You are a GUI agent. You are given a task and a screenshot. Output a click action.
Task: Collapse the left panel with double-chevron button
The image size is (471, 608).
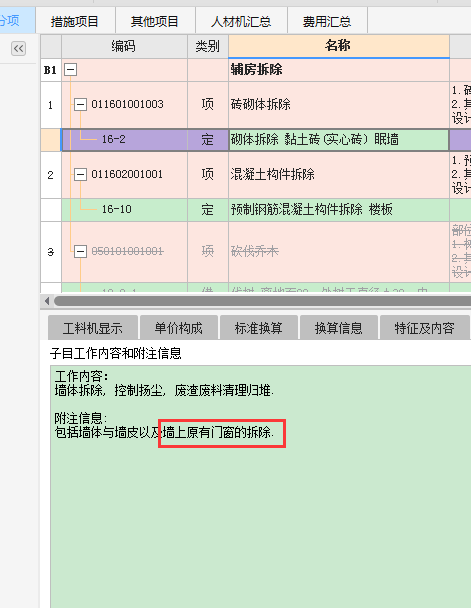(18, 48)
